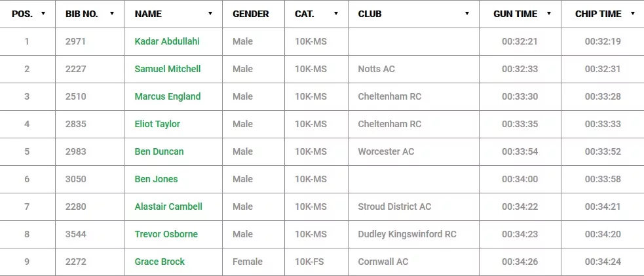Click the BIB NO. sort arrow
The height and width of the screenshot is (276, 644).
click(x=112, y=14)
